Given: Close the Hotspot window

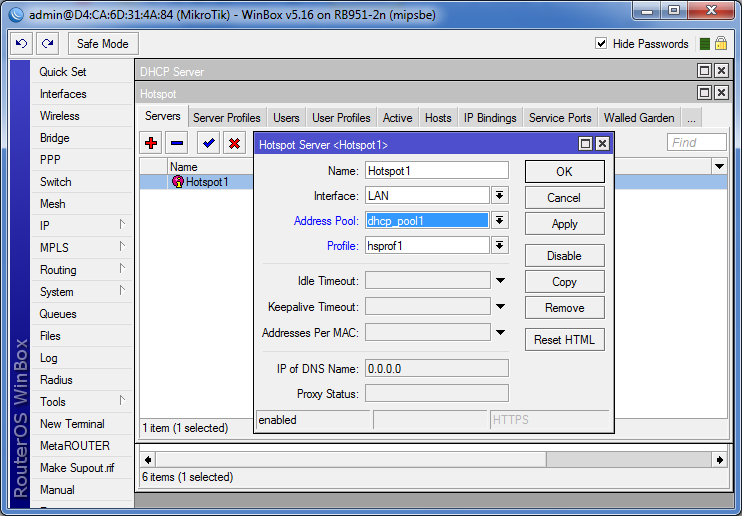Looking at the screenshot, I should tap(721, 93).
